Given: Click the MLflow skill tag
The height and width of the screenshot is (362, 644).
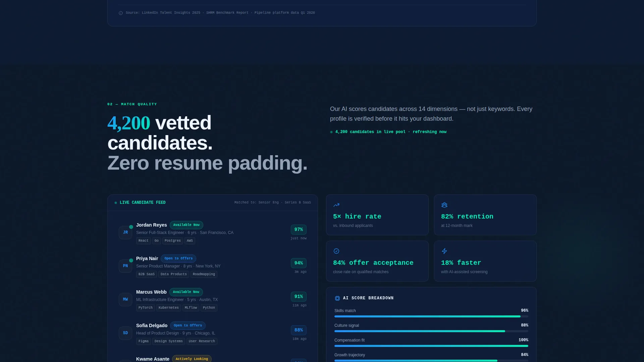Looking at the screenshot, I should coord(191,308).
